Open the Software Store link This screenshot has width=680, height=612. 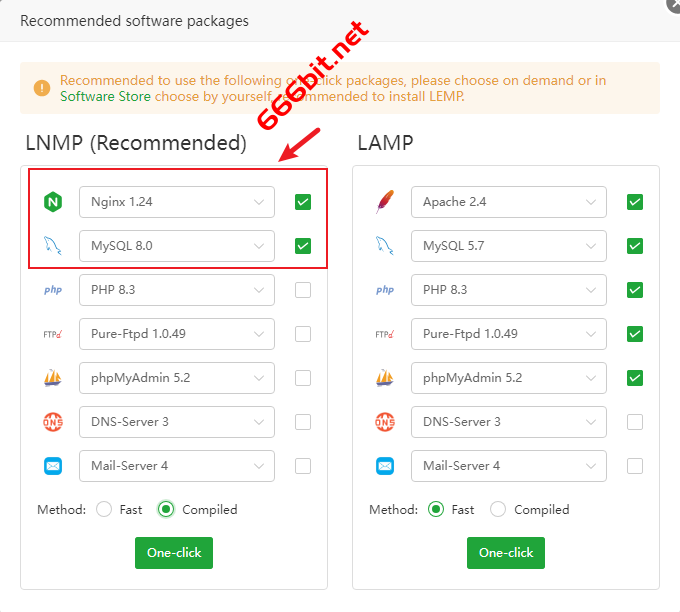105,96
